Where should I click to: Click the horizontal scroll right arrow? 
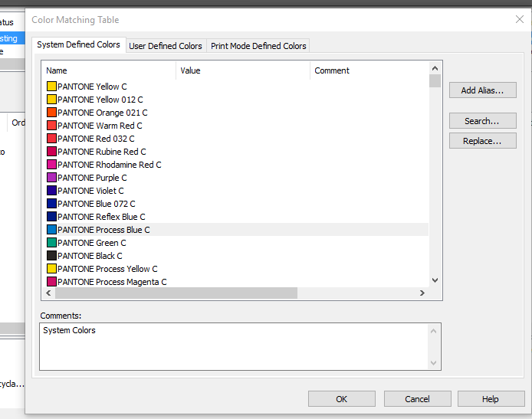coord(422,293)
